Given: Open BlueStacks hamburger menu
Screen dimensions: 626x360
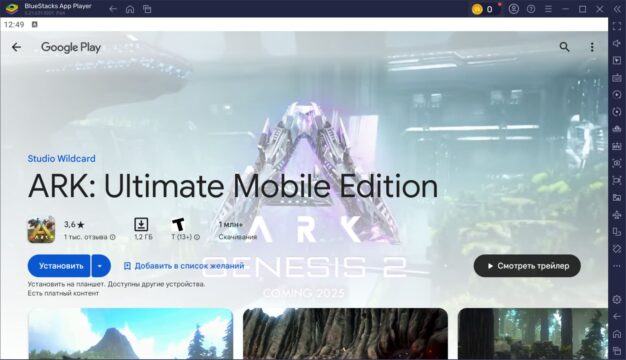Looking at the screenshot, I should coord(548,9).
